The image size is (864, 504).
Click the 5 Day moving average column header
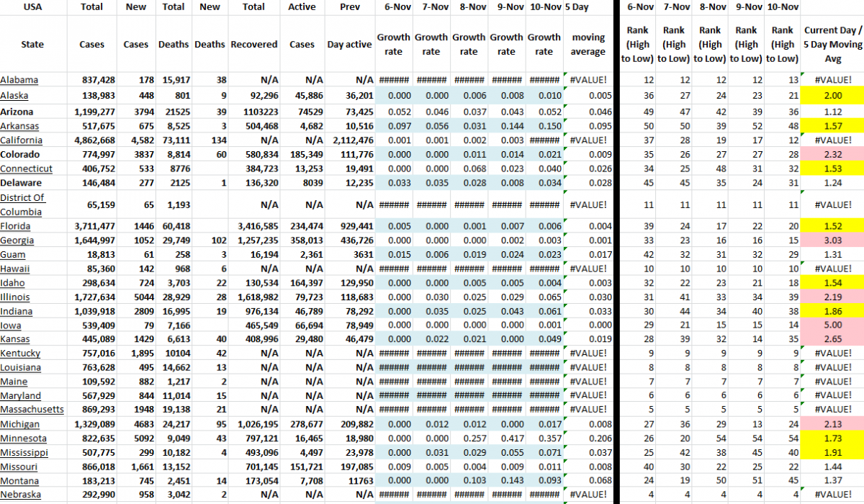point(588,43)
